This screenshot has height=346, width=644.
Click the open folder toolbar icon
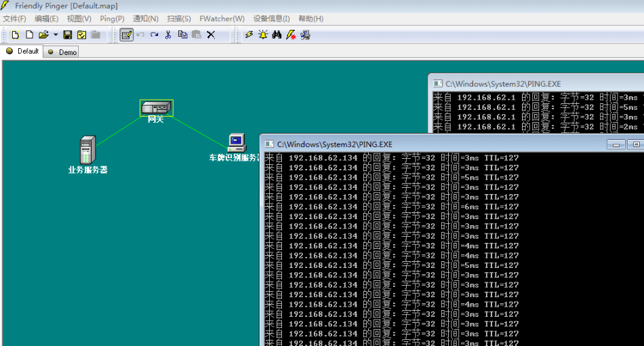click(x=43, y=35)
